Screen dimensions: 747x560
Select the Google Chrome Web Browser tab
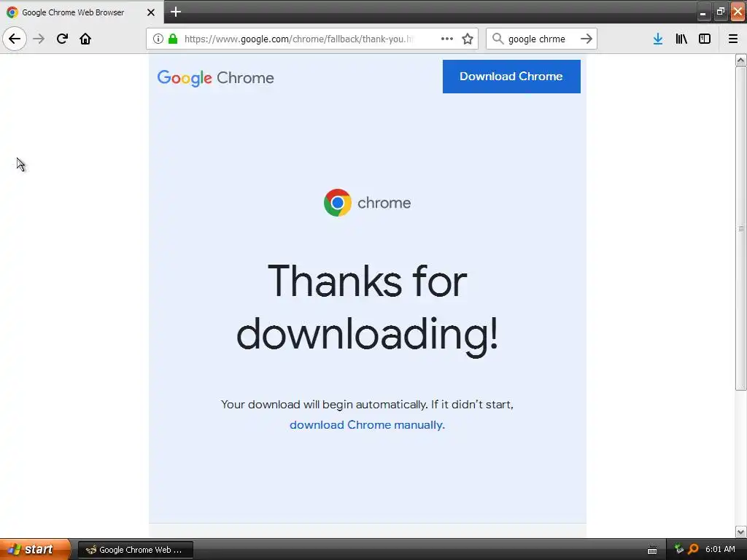click(82, 12)
